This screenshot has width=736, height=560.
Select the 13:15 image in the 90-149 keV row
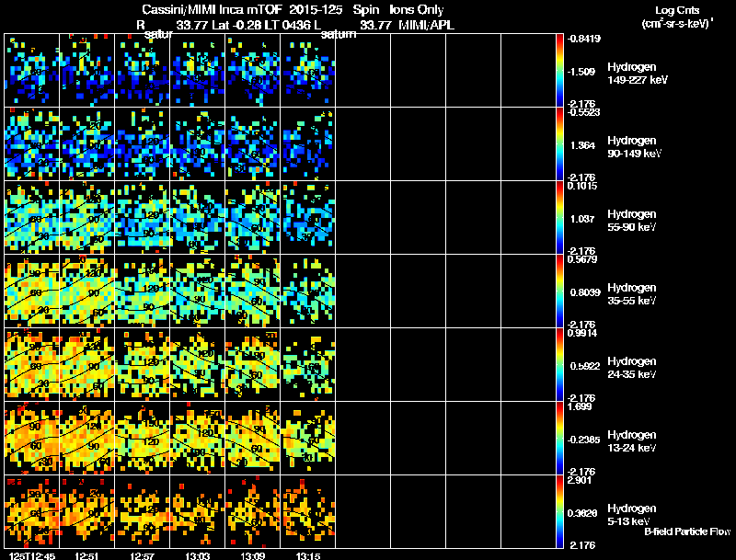tap(308, 143)
